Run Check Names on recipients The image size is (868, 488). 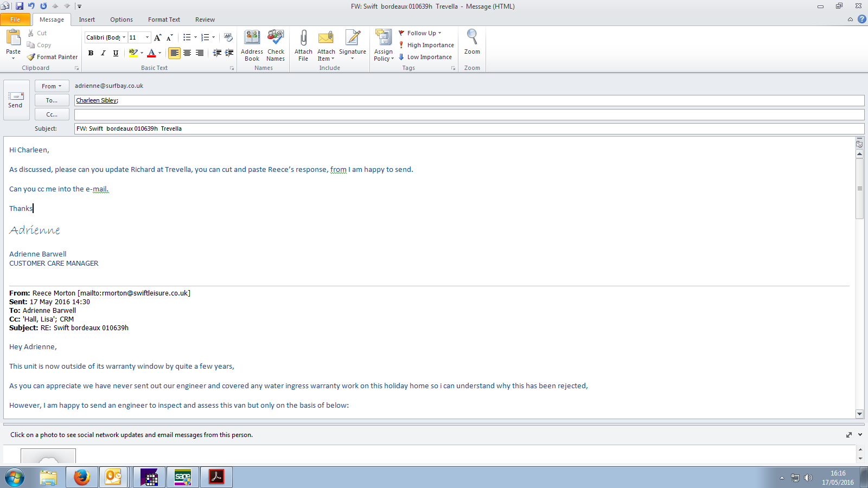click(276, 46)
